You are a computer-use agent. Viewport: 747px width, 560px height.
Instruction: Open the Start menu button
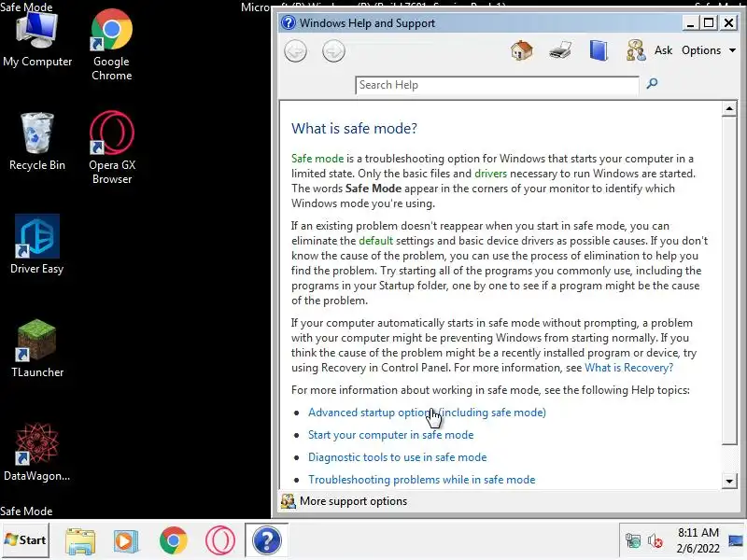(25, 540)
